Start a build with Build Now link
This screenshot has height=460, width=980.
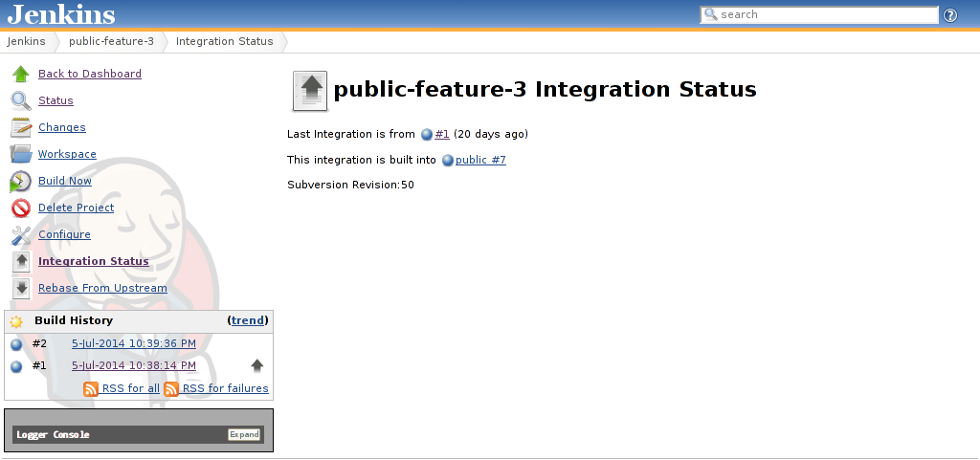65,181
